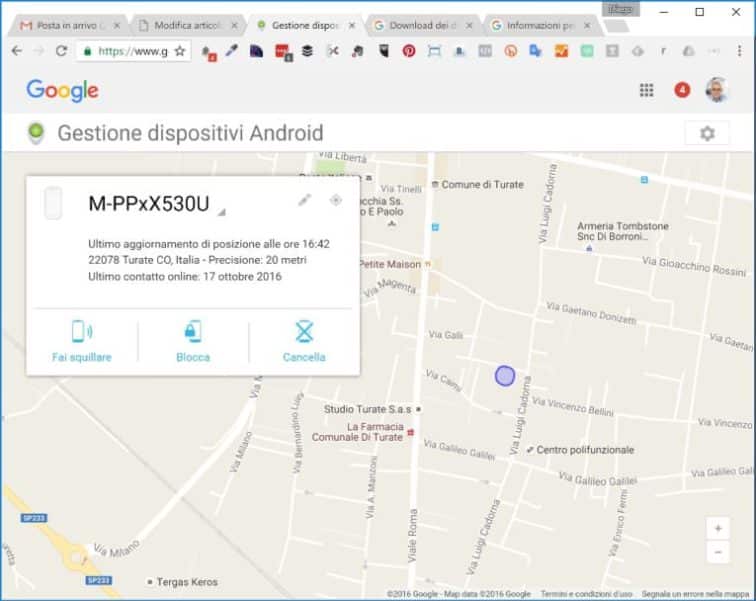Click Armeria Tombstone map label
756x601 pixels.
(x=622, y=231)
